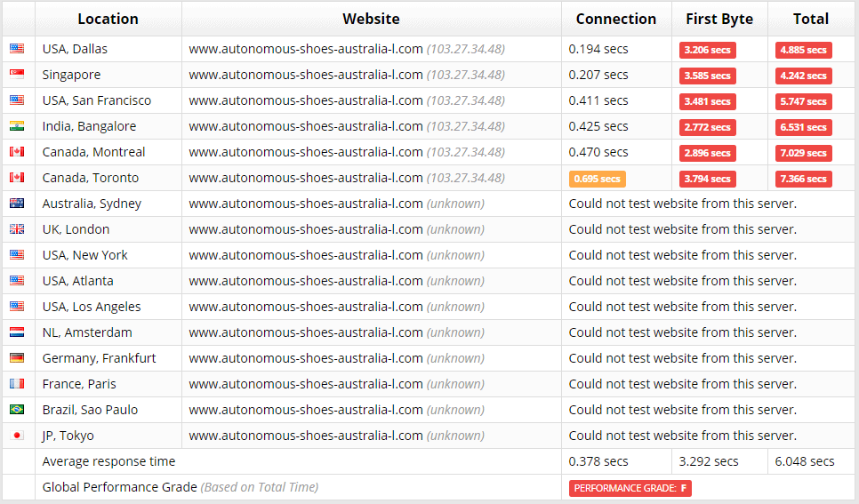Click the 0.194 secs connection value
This screenshot has height=504, width=859.
(598, 49)
